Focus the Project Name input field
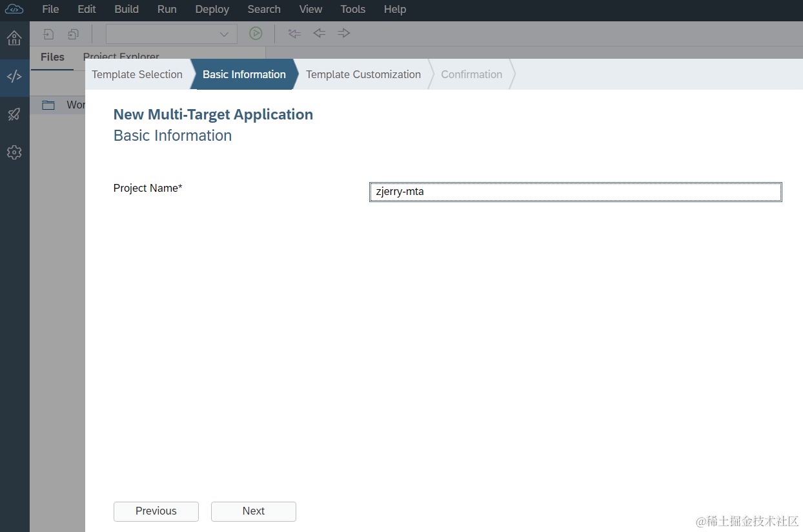 576,192
